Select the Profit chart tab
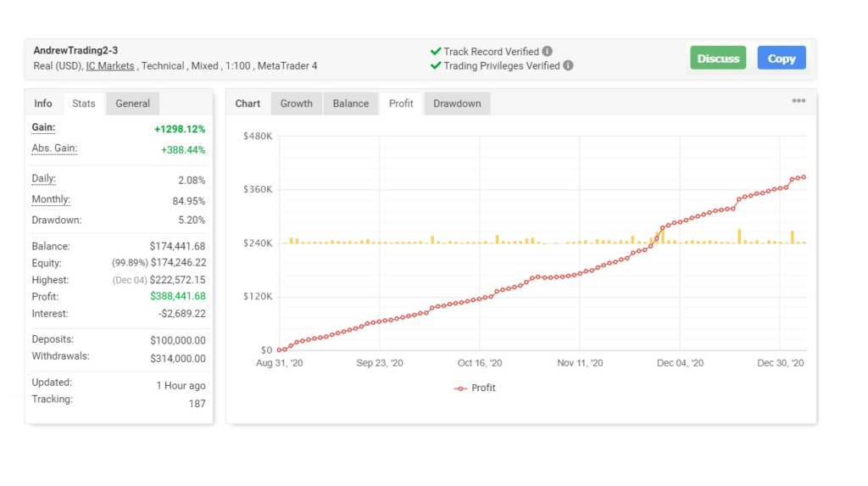 pos(401,103)
